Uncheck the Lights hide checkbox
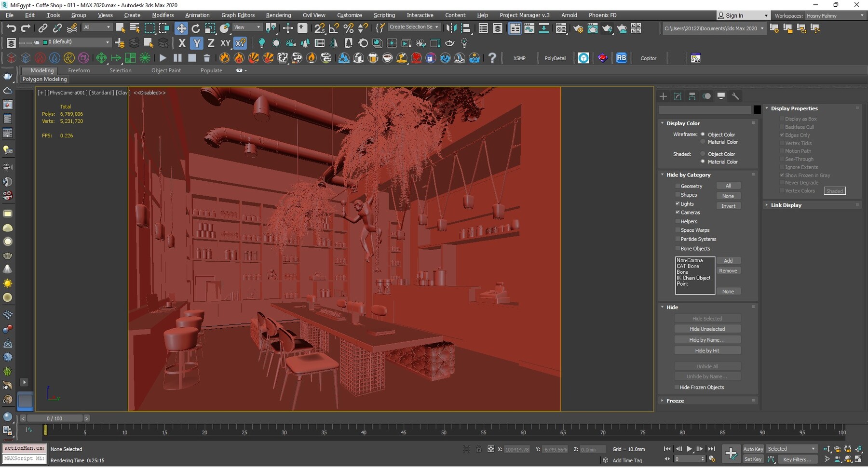 (678, 204)
